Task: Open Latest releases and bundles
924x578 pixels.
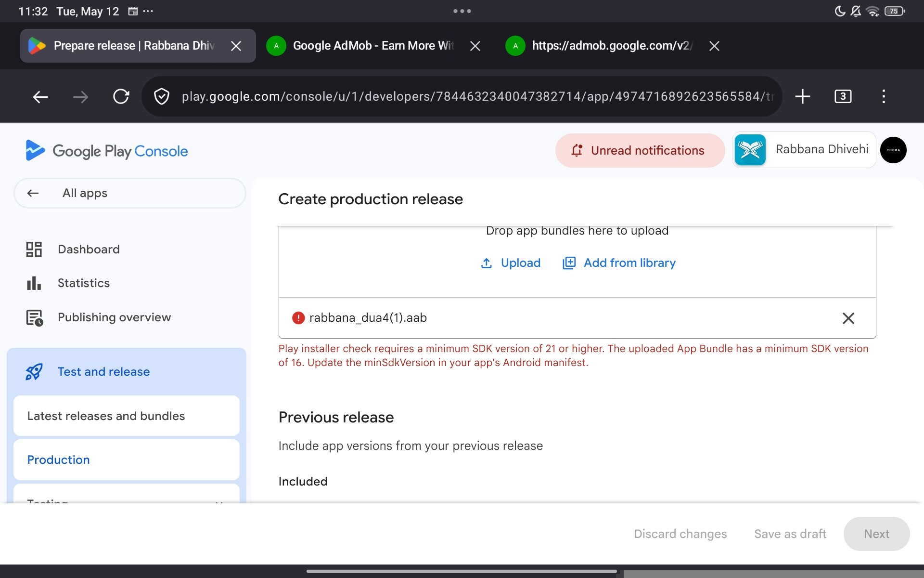Action: coord(127,416)
